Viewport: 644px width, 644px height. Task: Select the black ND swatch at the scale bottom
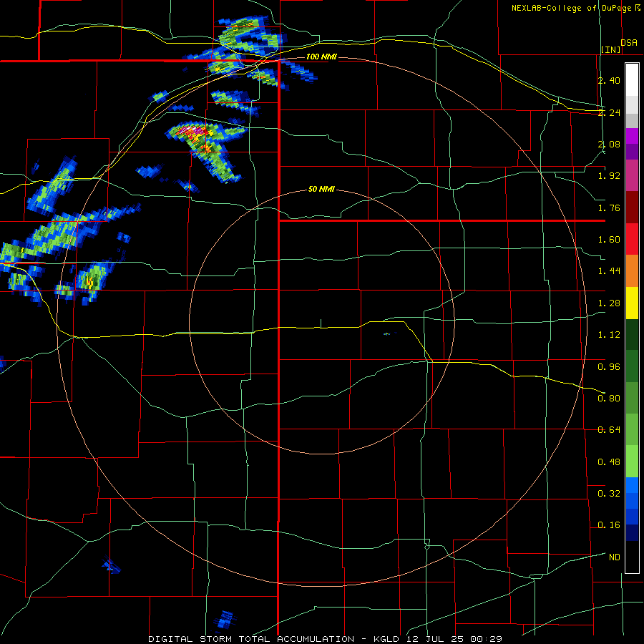coord(632,557)
